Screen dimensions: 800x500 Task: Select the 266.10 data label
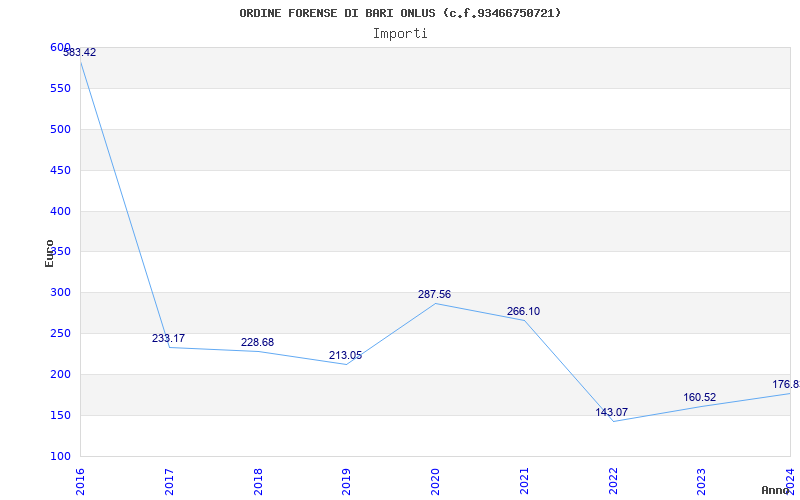coord(523,312)
